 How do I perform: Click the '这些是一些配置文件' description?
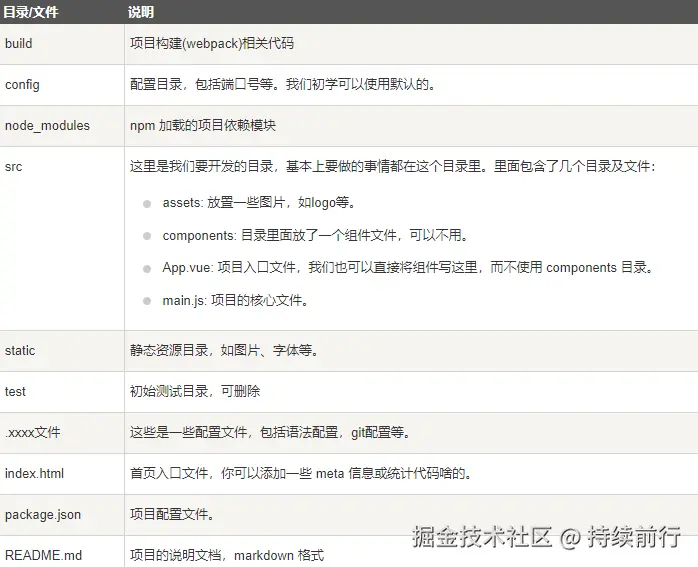click(x=271, y=432)
